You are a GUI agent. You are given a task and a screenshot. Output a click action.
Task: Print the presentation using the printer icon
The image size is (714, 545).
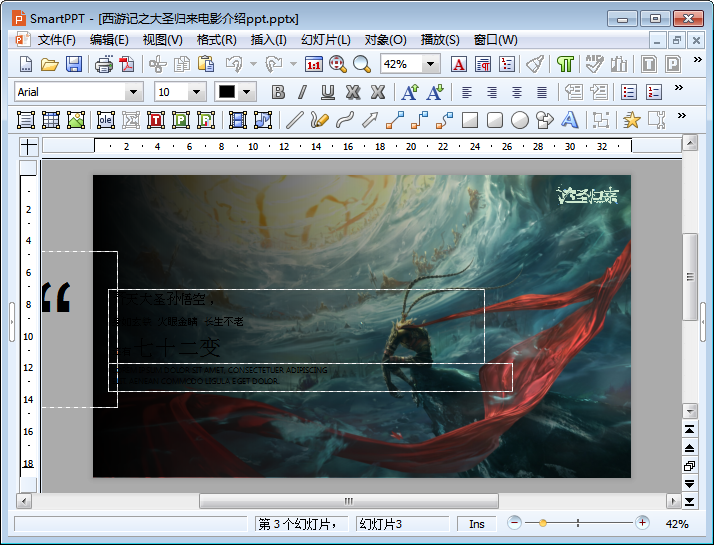(104, 64)
